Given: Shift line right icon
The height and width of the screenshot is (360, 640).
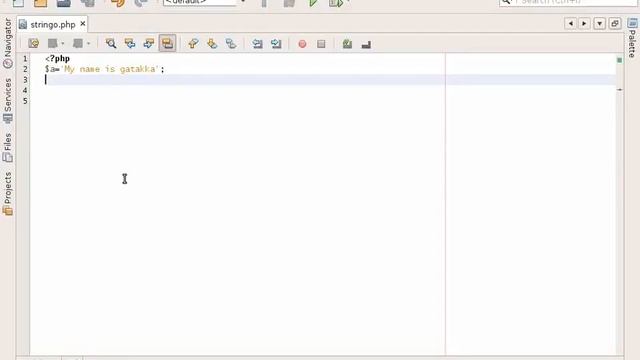Looking at the screenshot, I should click(276, 44).
